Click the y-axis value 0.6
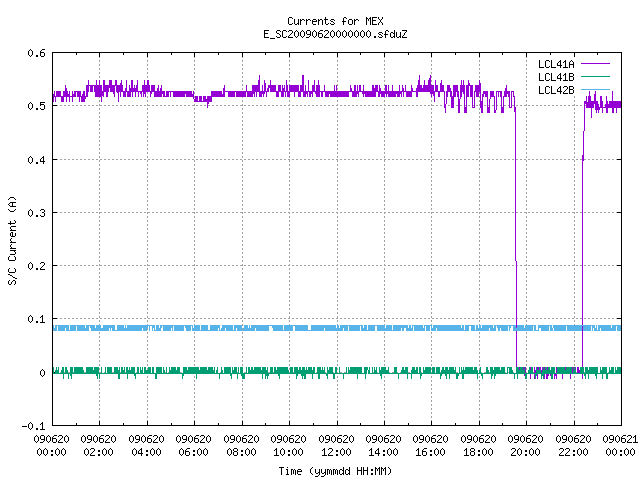The width and height of the screenshot is (640, 480). point(36,53)
